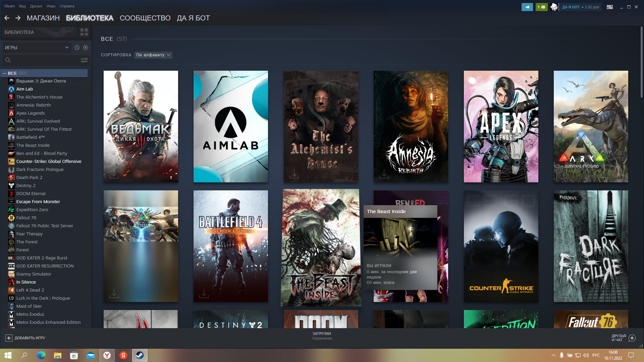This screenshot has height=362, width=644.
Task: Launch Microsoft Edge from taskbar
Action: pyautogui.click(x=41, y=355)
